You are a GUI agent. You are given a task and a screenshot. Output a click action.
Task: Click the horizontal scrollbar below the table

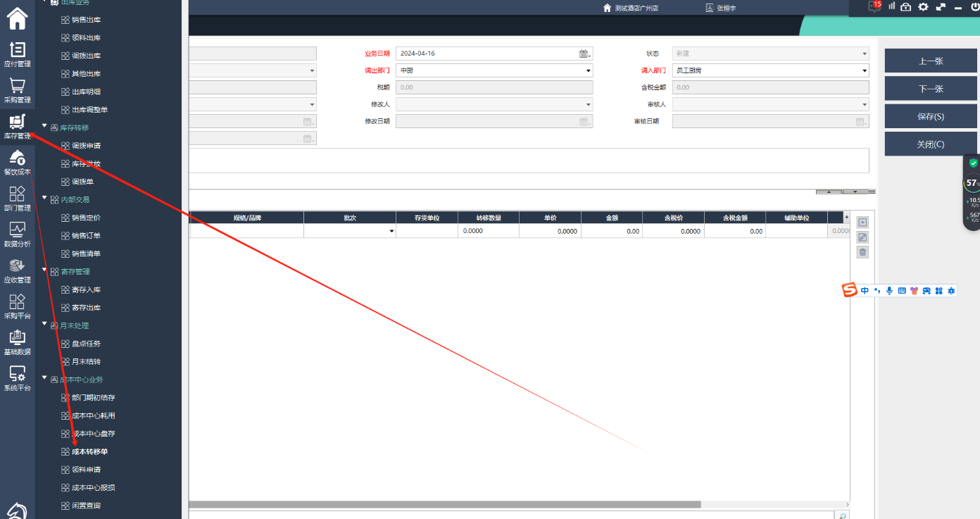coord(444,504)
